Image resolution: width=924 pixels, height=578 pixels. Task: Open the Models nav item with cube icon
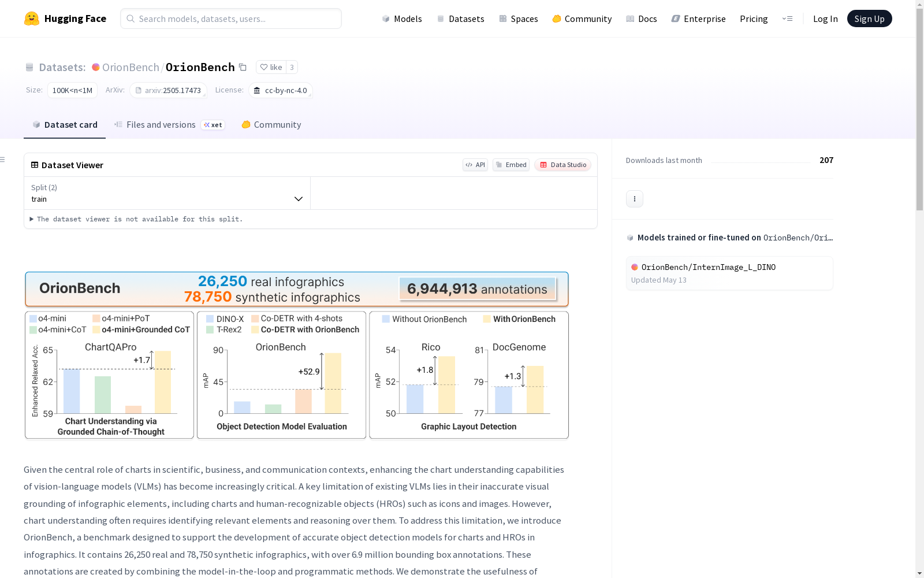point(402,18)
